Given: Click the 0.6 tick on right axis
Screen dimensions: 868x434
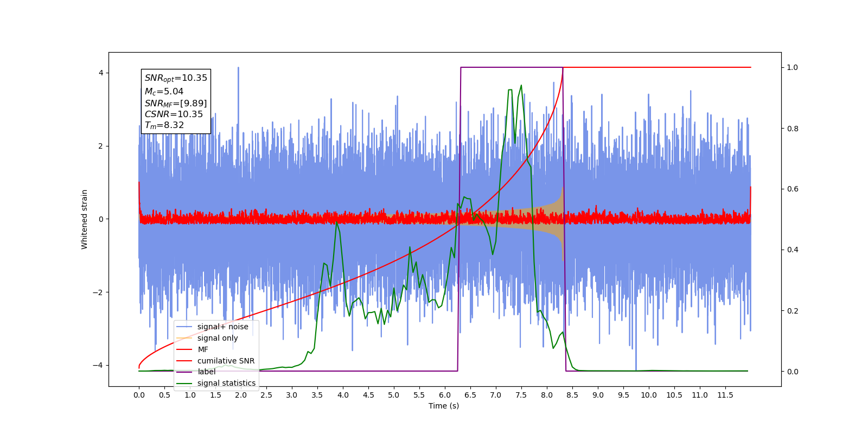Looking at the screenshot, I should tap(793, 189).
